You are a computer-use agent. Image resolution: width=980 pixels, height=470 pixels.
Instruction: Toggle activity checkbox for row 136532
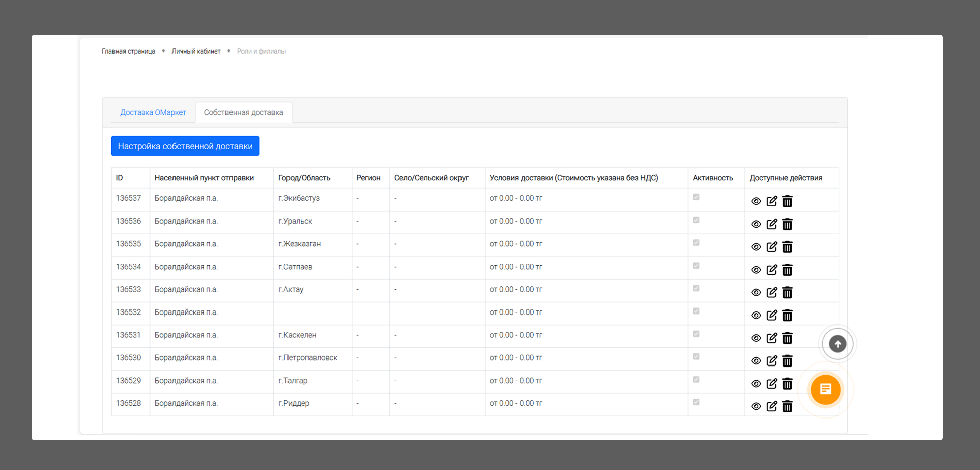tap(696, 311)
